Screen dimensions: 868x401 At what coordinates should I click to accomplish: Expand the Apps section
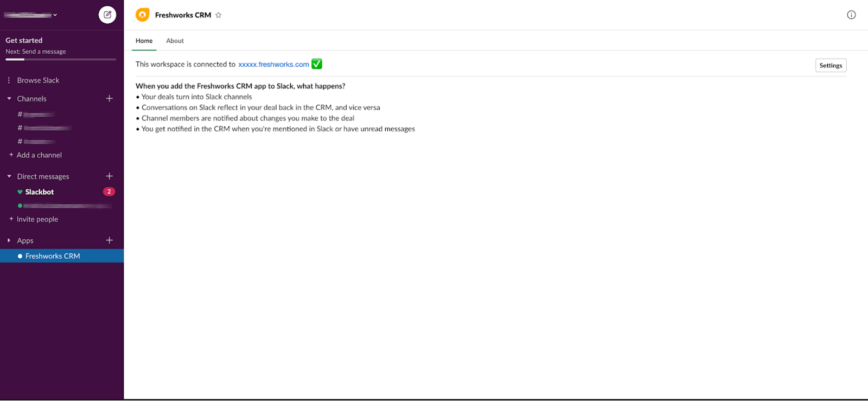(9, 240)
